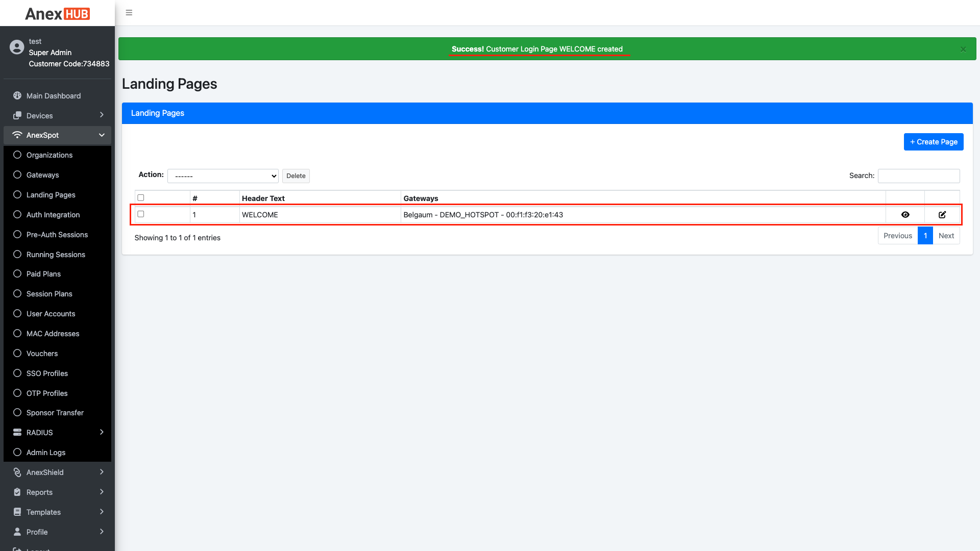This screenshot has height=551, width=980.
Task: Toggle the select-all checkbox in the table header
Action: coord(140,197)
